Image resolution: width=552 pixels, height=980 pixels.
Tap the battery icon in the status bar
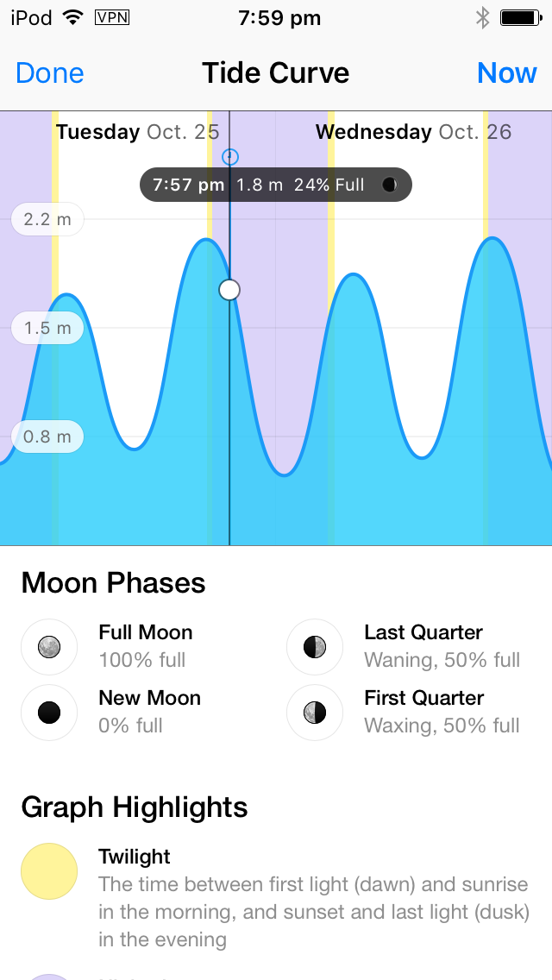click(521, 18)
